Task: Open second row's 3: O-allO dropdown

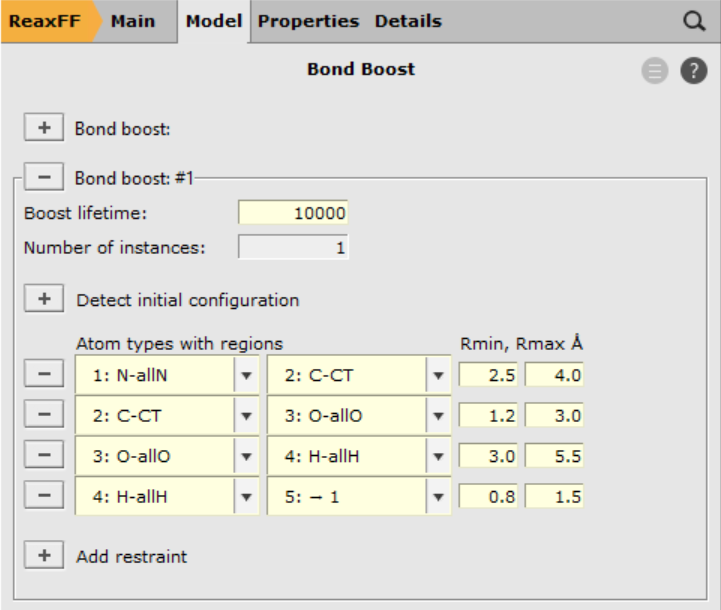Action: (359, 415)
